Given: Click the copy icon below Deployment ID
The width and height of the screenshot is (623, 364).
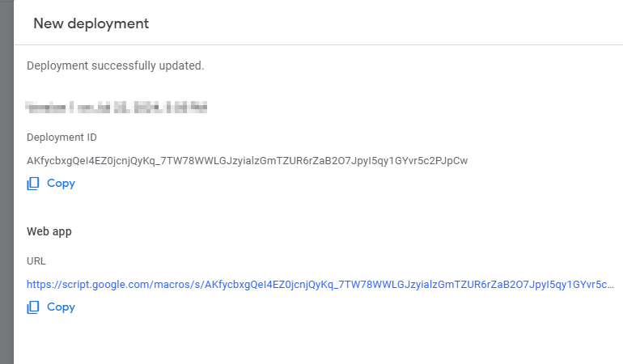Looking at the screenshot, I should coord(33,184).
